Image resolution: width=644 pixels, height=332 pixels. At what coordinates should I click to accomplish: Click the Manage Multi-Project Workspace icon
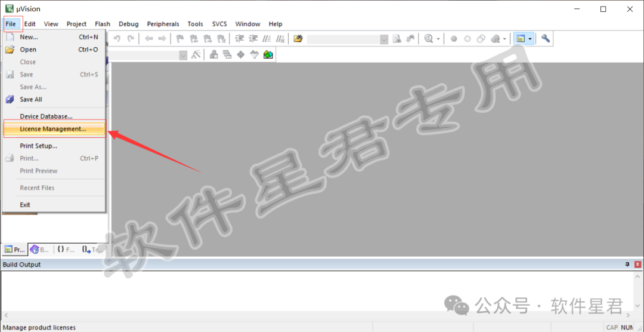click(227, 54)
